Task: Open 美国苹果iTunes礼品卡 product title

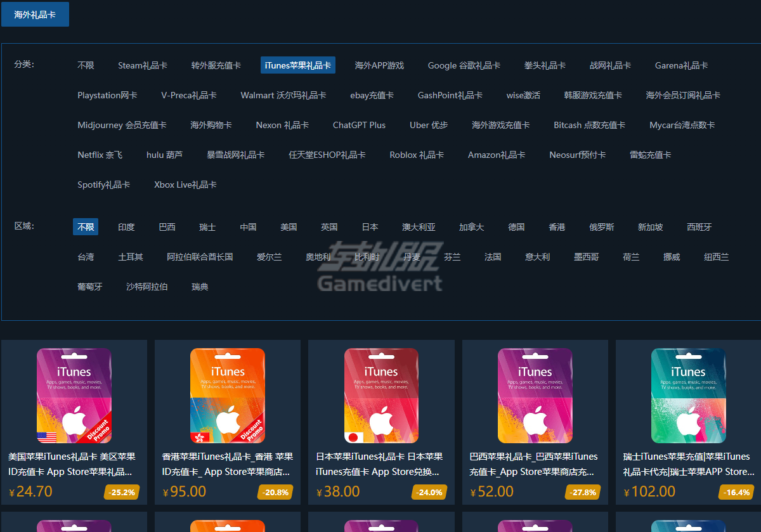Action: pos(72,464)
